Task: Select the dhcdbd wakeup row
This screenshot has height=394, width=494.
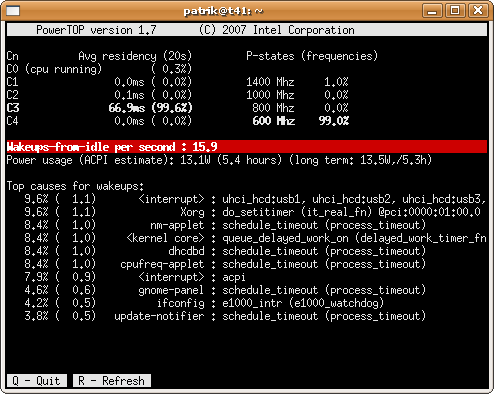Action: click(225, 251)
